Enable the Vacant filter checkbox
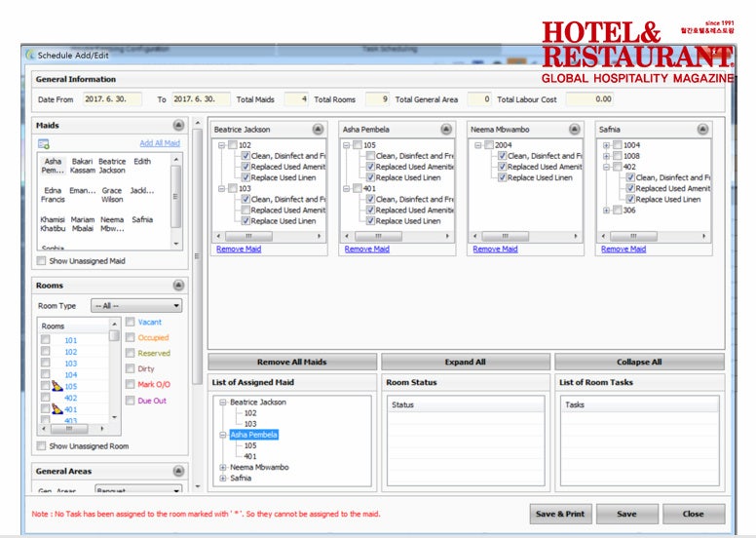This screenshot has height=538, width=756. [x=131, y=322]
